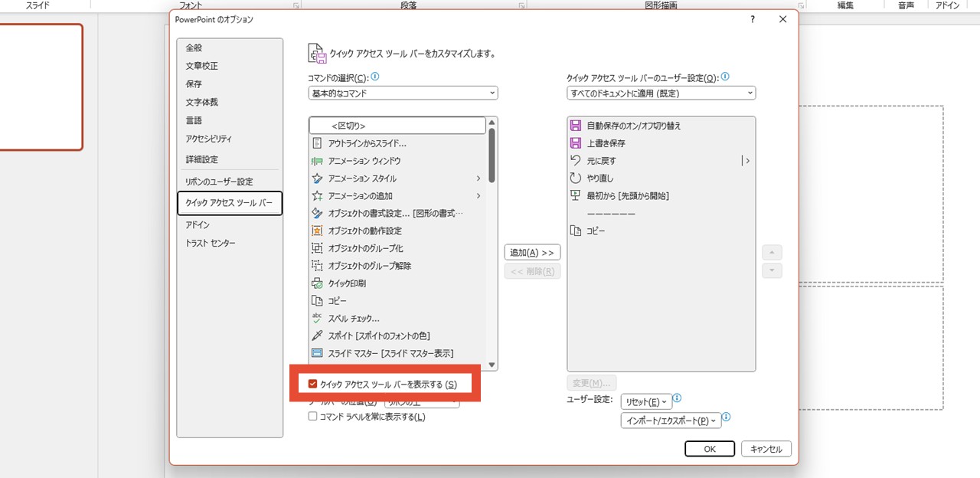Click the Copy icon in toolbar settings list

tap(576, 231)
